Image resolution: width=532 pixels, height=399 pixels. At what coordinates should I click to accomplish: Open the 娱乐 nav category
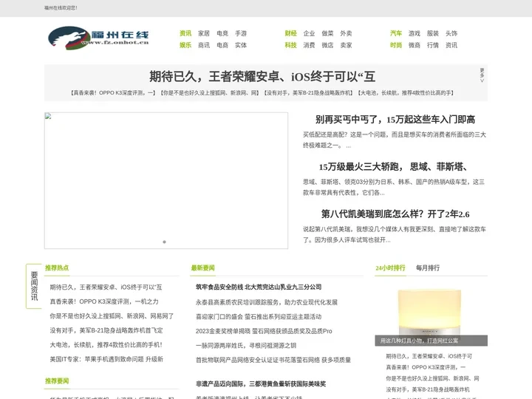(185, 45)
